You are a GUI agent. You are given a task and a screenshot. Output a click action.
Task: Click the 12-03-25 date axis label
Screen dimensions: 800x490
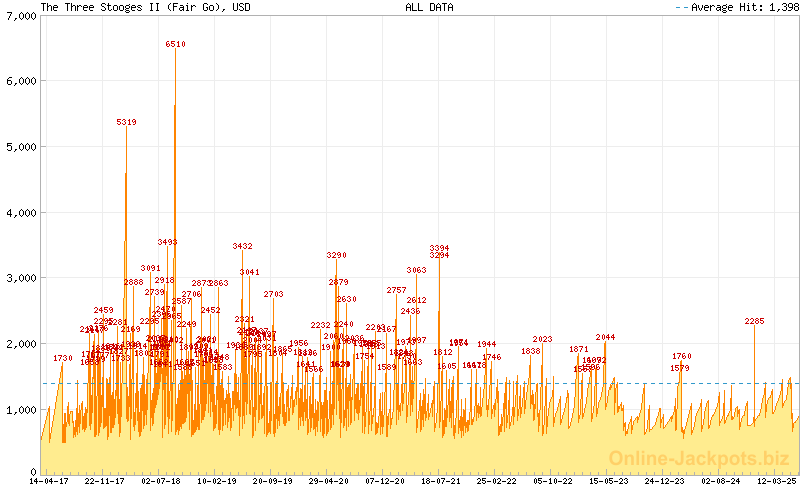point(776,481)
